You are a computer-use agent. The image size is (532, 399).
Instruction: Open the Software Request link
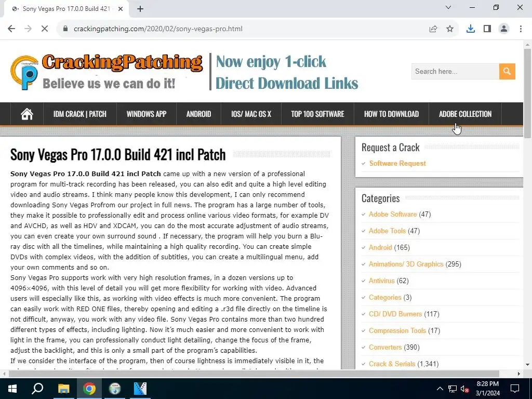tap(397, 163)
